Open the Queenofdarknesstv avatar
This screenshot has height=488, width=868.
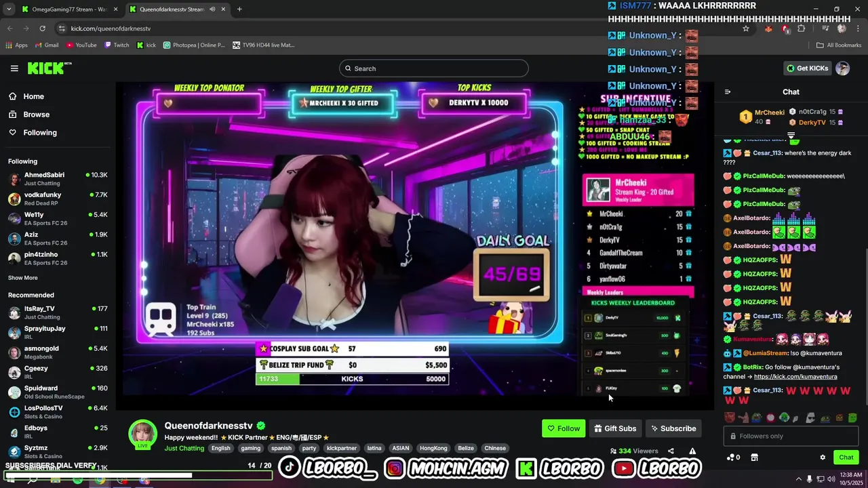click(143, 434)
